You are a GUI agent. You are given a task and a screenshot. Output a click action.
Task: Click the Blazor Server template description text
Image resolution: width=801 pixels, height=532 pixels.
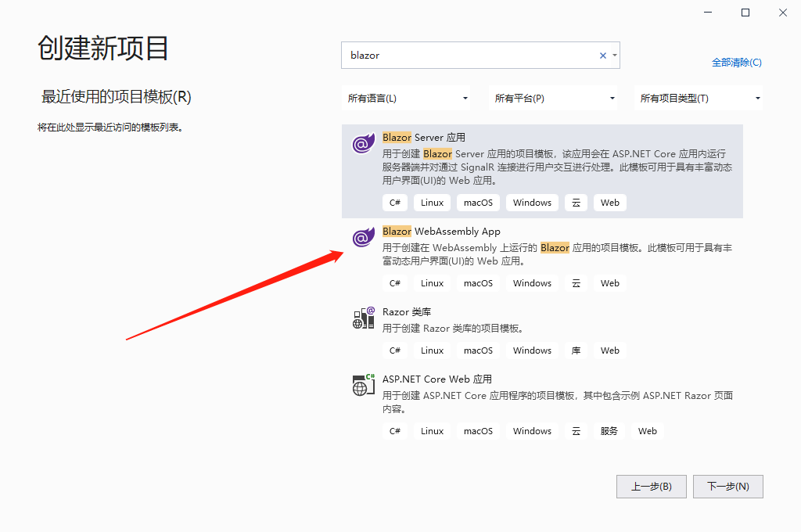[x=557, y=167]
